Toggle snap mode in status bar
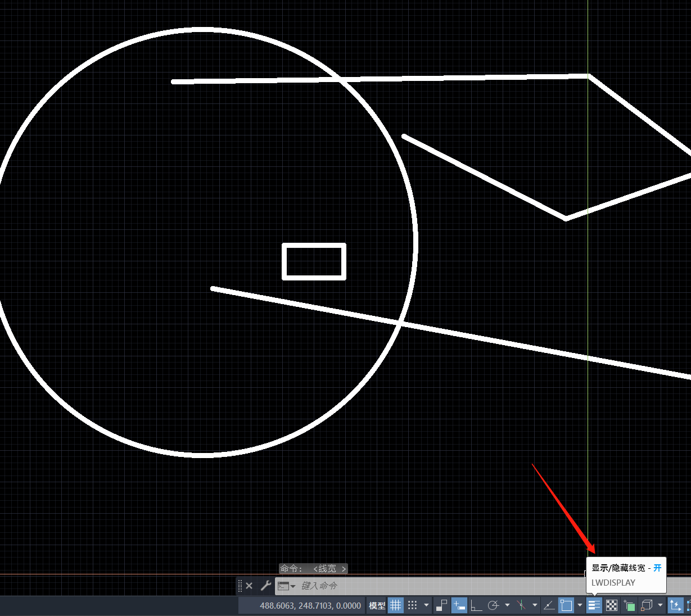Screen dimensions: 691x616 point(413,605)
